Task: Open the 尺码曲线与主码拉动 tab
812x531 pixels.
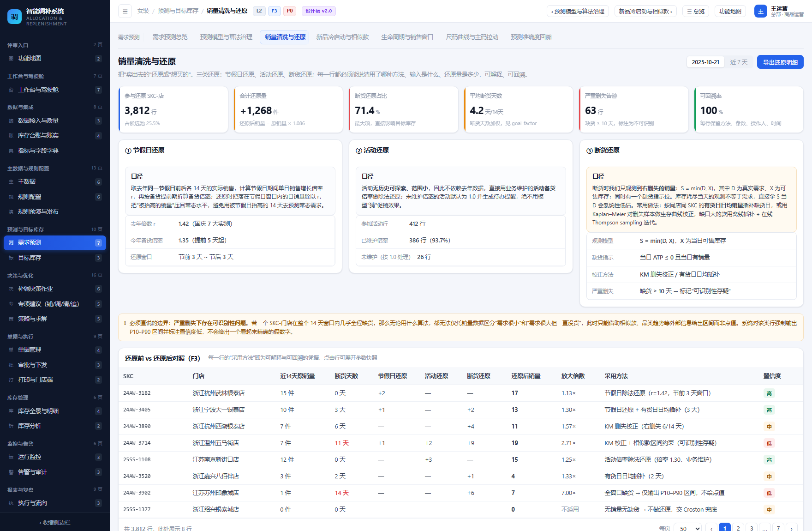Action: [x=472, y=37]
